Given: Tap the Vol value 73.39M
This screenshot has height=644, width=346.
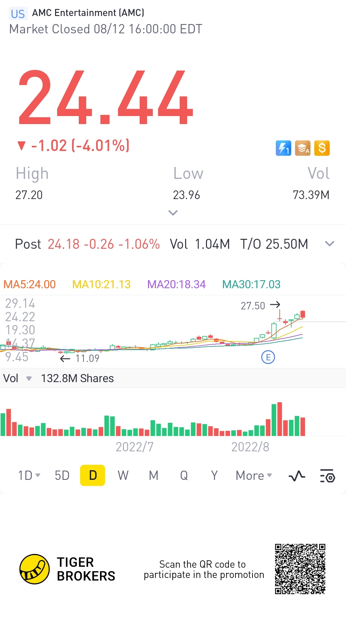Looking at the screenshot, I should click(x=311, y=195).
